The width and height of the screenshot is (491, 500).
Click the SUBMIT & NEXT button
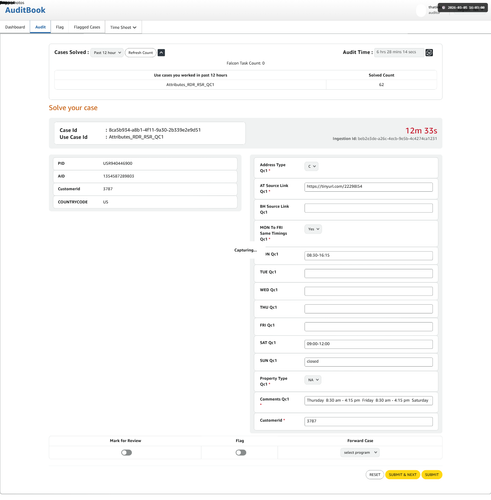click(x=403, y=475)
